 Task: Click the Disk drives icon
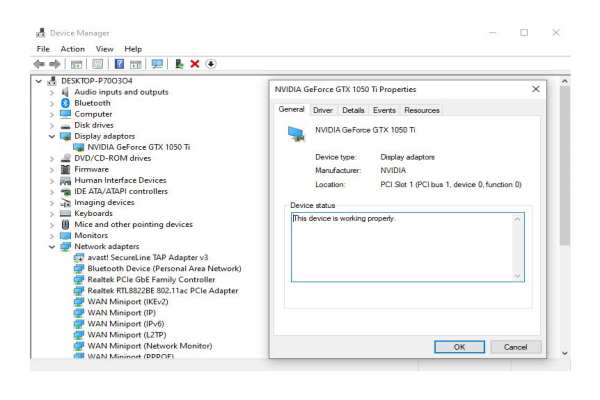[65, 126]
